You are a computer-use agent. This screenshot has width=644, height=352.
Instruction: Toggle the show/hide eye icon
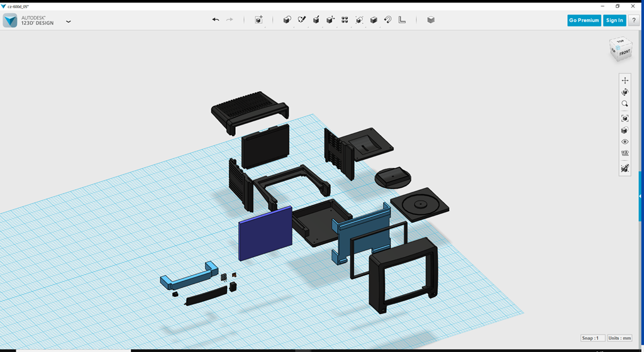point(625,141)
